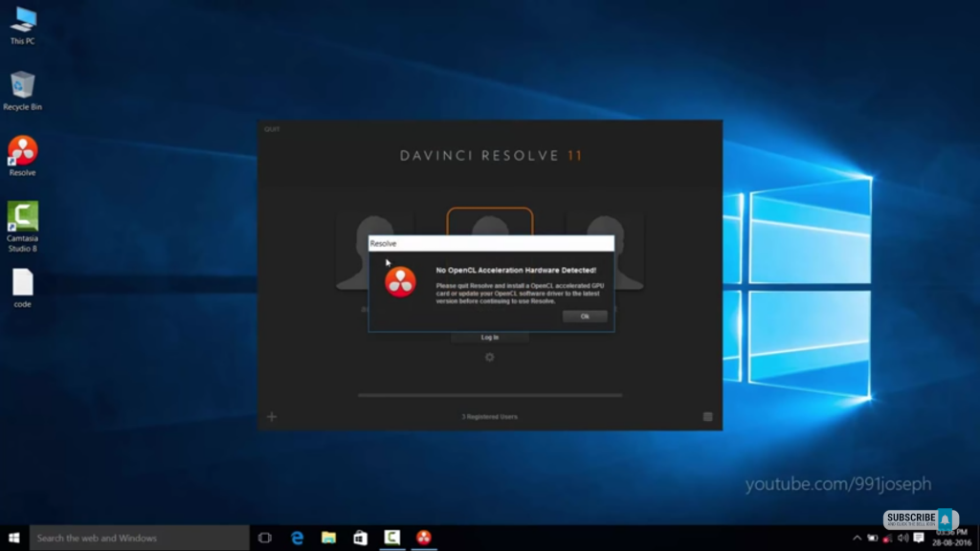Viewport: 980px width, 551px height.
Task: Select the highlighted middle user avatar
Action: 489,222
